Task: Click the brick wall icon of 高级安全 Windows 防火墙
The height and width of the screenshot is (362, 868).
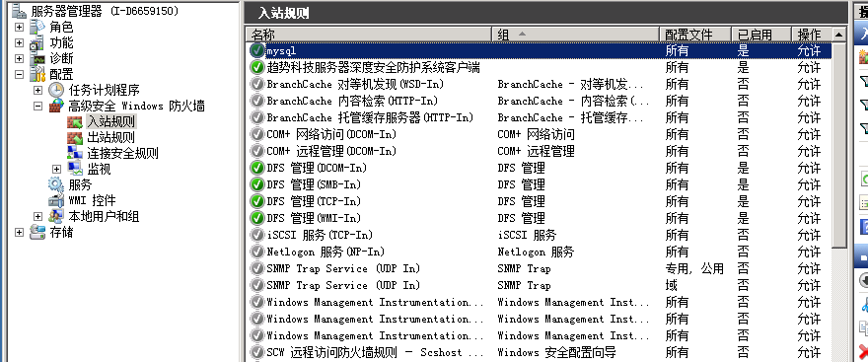Action: click(56, 106)
